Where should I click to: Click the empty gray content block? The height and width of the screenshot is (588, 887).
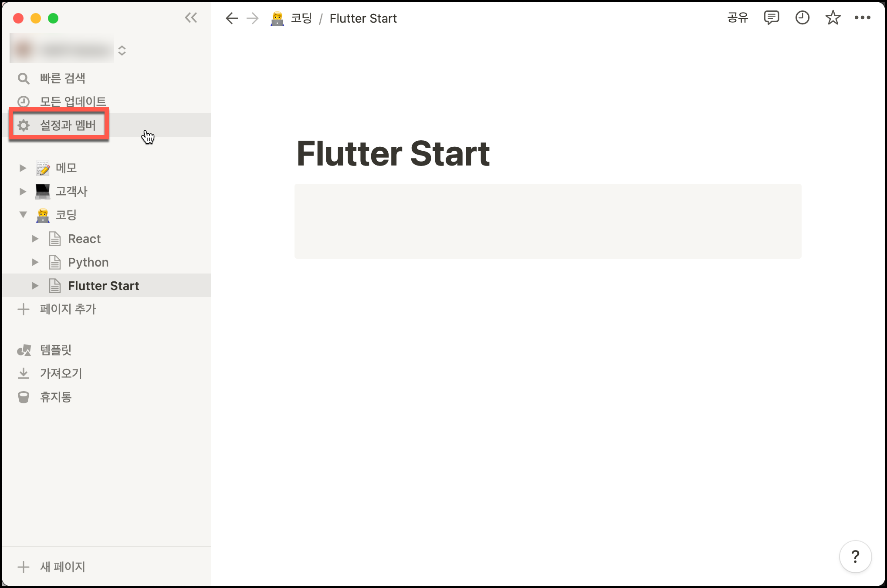click(548, 221)
